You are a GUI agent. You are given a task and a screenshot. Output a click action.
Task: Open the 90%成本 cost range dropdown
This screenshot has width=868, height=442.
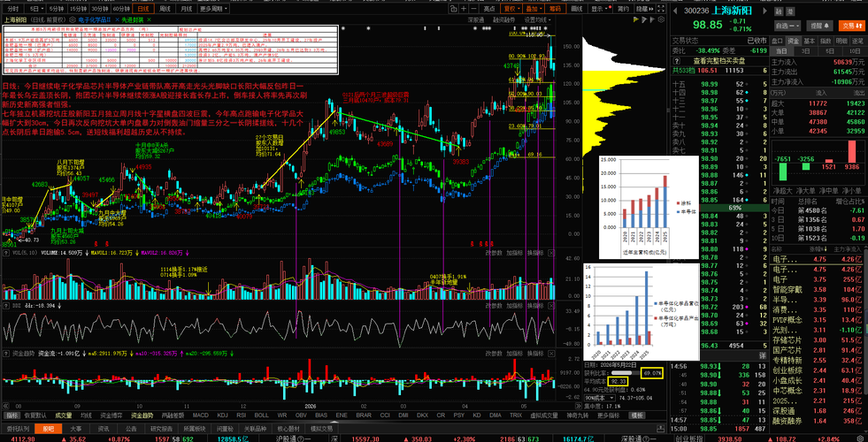tap(600, 398)
